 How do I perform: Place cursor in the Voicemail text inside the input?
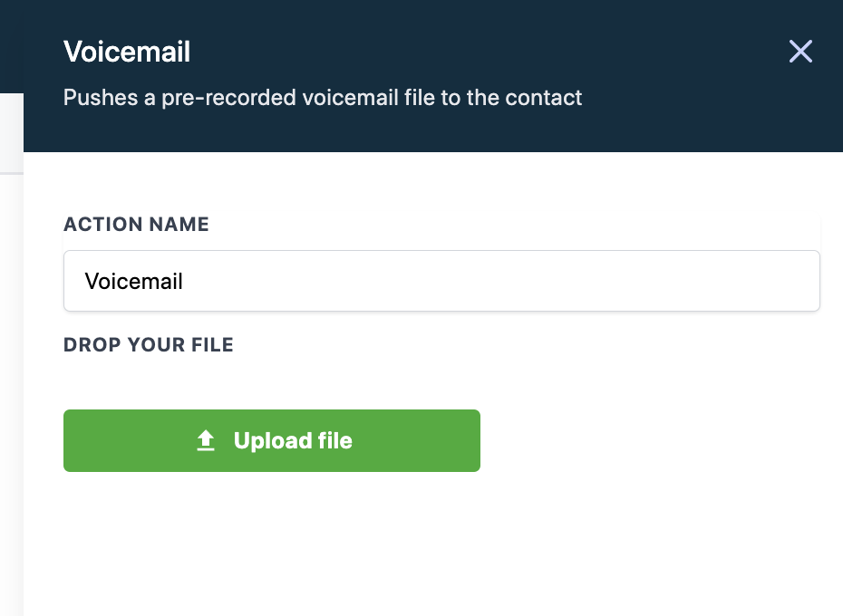pos(134,282)
